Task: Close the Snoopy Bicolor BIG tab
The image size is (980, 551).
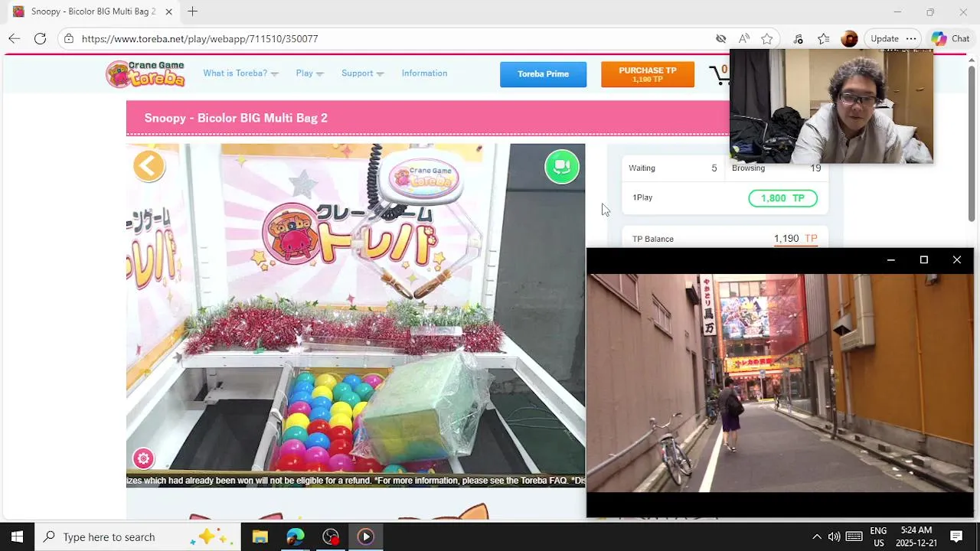Action: [x=168, y=11]
